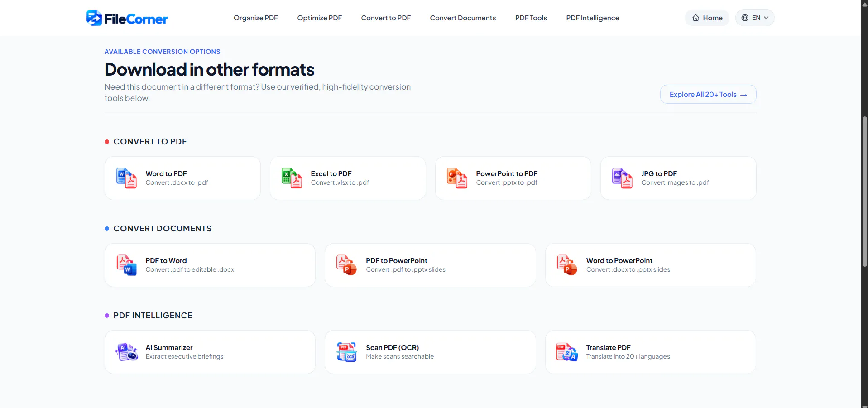This screenshot has height=408, width=868.
Task: Click the PowerPoint to PDF icon
Action: coord(457,178)
